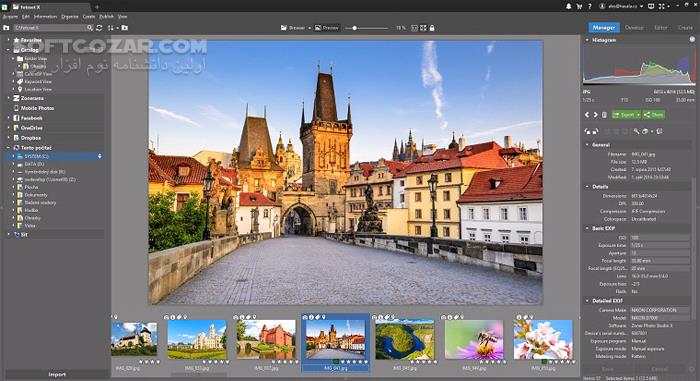Viewport: 700px width, 381px height.
Task: Click the folder up icon left of path field
Action: pyautogui.click(x=6, y=28)
